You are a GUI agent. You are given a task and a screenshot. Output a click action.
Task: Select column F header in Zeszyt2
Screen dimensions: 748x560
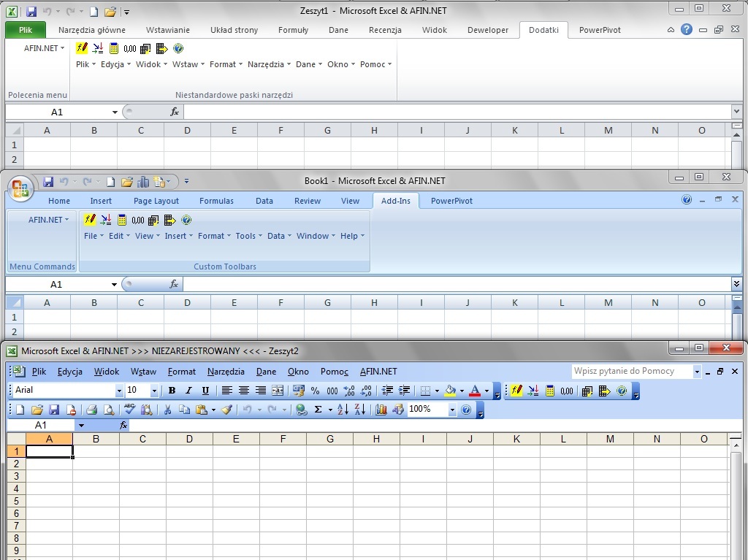[283, 439]
